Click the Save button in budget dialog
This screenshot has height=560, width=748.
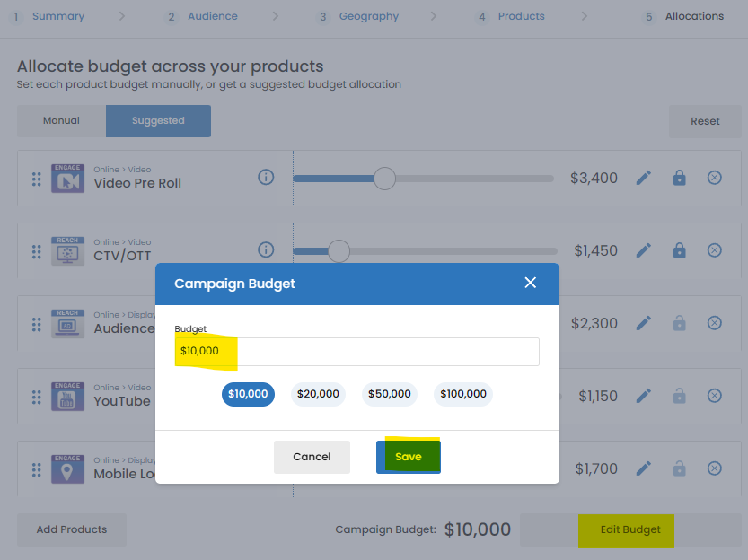click(x=409, y=457)
